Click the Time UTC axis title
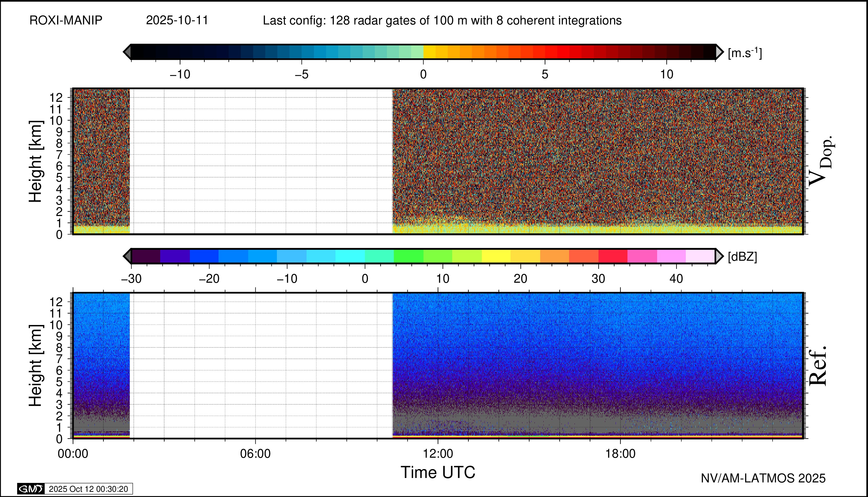Viewport: 868px width, 497px height. click(x=438, y=473)
